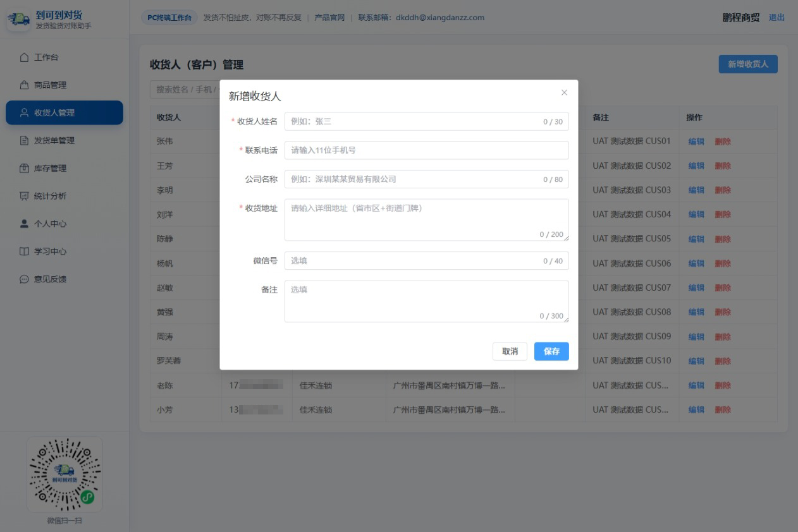The height and width of the screenshot is (532, 798).
Task: Click the 微信号 input field
Action: tap(426, 261)
